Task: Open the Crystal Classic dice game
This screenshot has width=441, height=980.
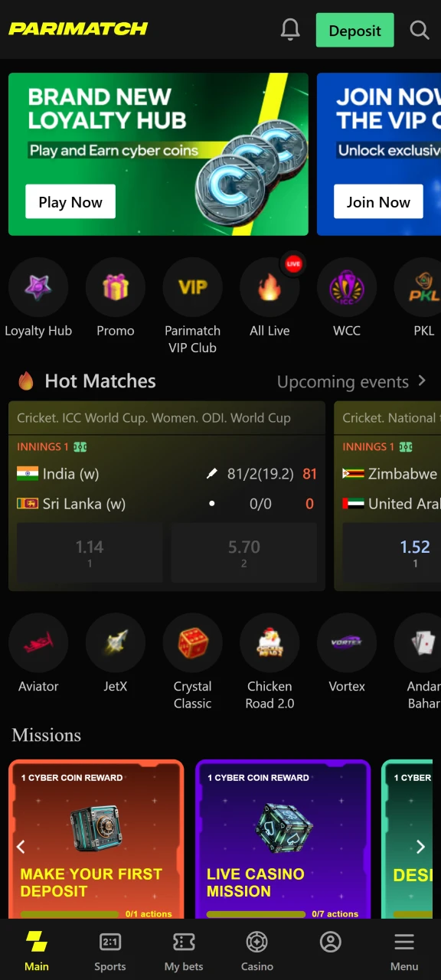Action: pos(193,644)
